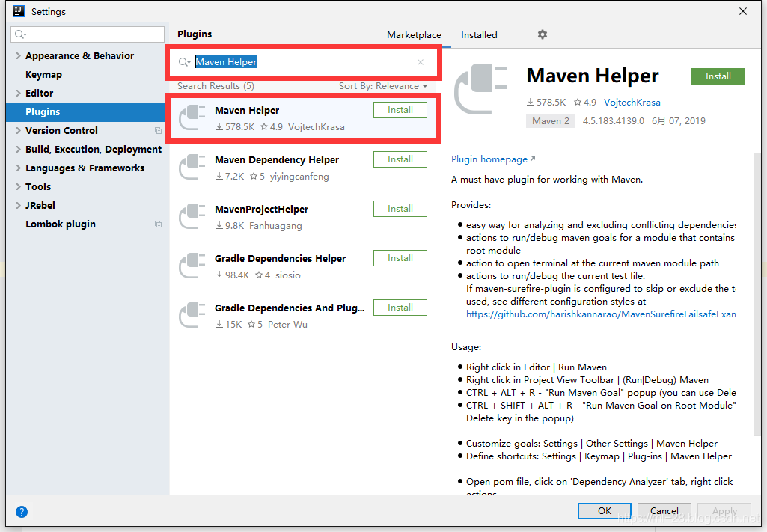Clear plugin search with X icon
767x532 pixels.
(421, 62)
